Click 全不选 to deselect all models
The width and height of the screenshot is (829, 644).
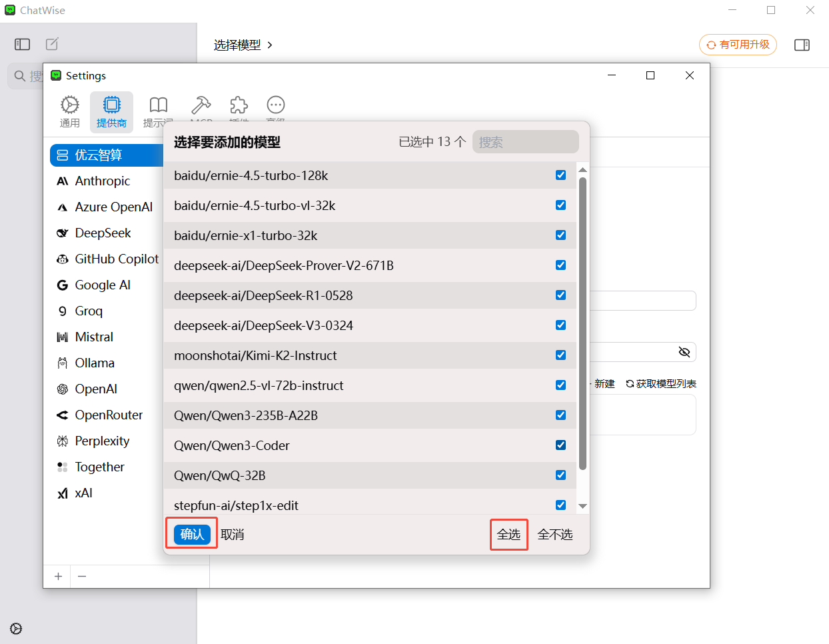555,535
